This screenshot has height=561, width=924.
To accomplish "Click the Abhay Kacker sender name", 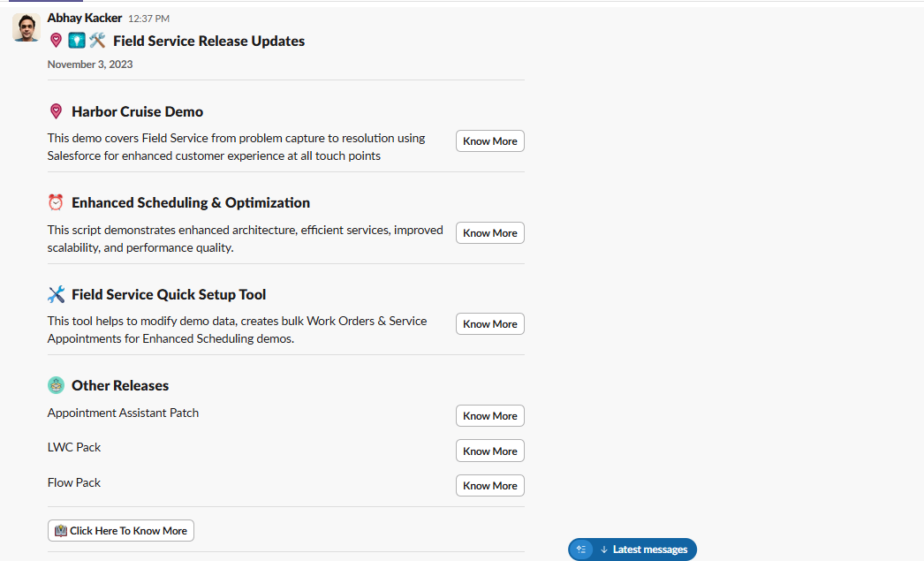I will pyautogui.click(x=85, y=18).
